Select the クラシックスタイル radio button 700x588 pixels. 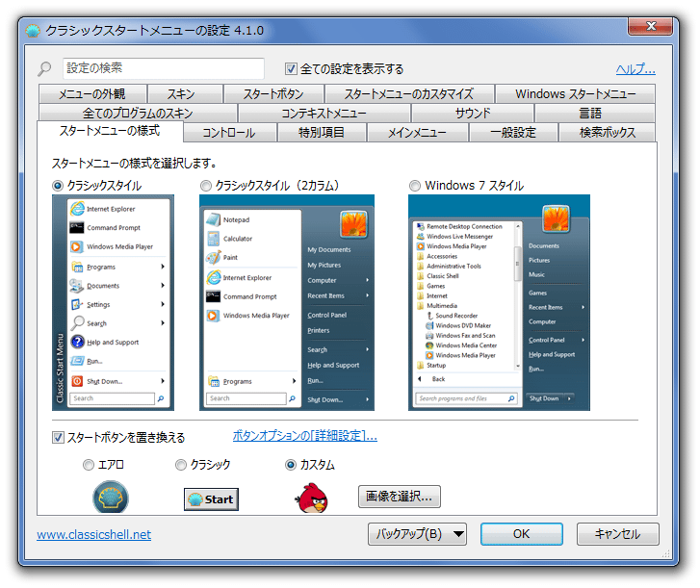coord(58,186)
